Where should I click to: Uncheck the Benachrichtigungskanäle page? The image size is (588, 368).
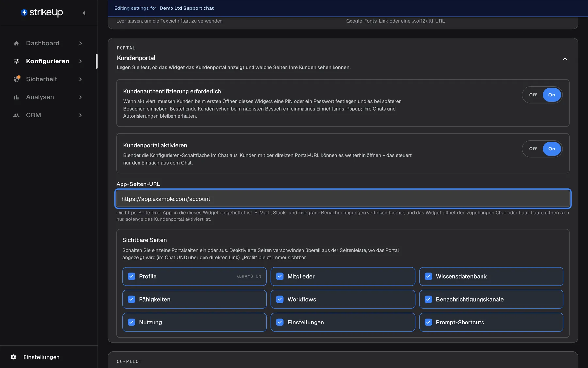click(428, 299)
